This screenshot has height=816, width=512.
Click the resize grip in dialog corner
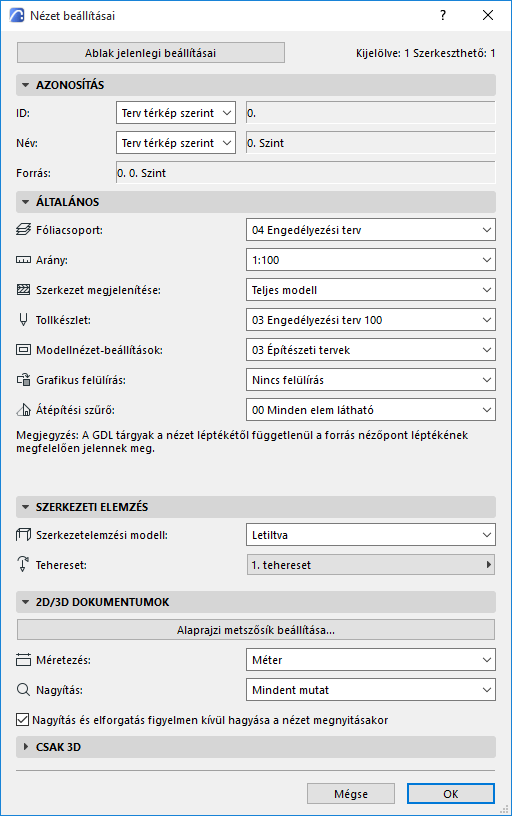click(x=504, y=809)
